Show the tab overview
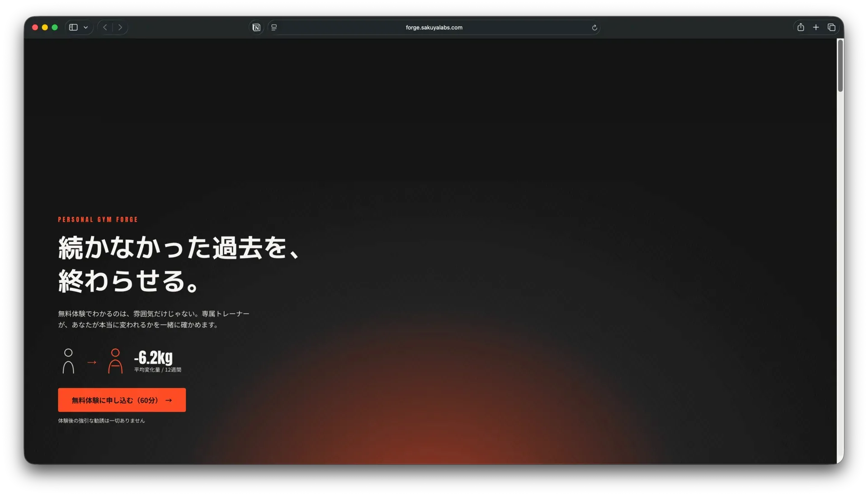 pyautogui.click(x=831, y=28)
